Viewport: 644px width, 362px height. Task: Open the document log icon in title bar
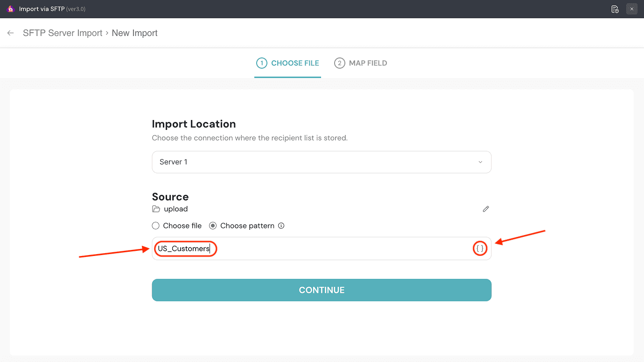(x=615, y=9)
